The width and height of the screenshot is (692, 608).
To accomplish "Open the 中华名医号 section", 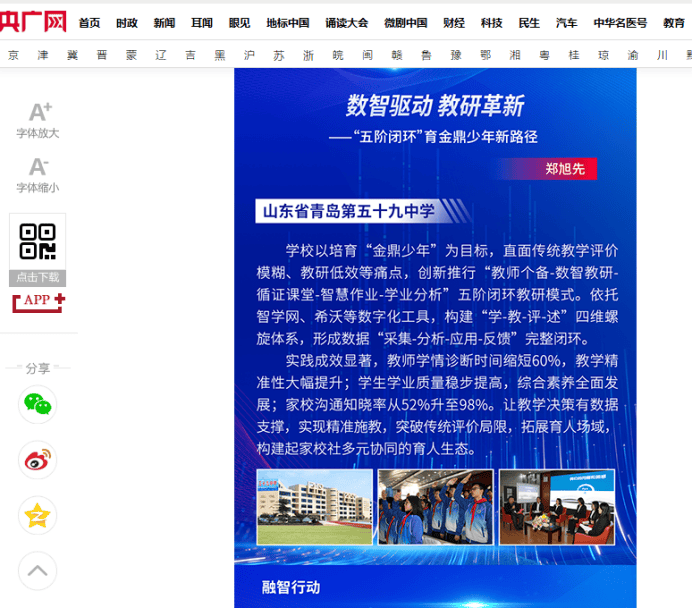I will 620,23.
